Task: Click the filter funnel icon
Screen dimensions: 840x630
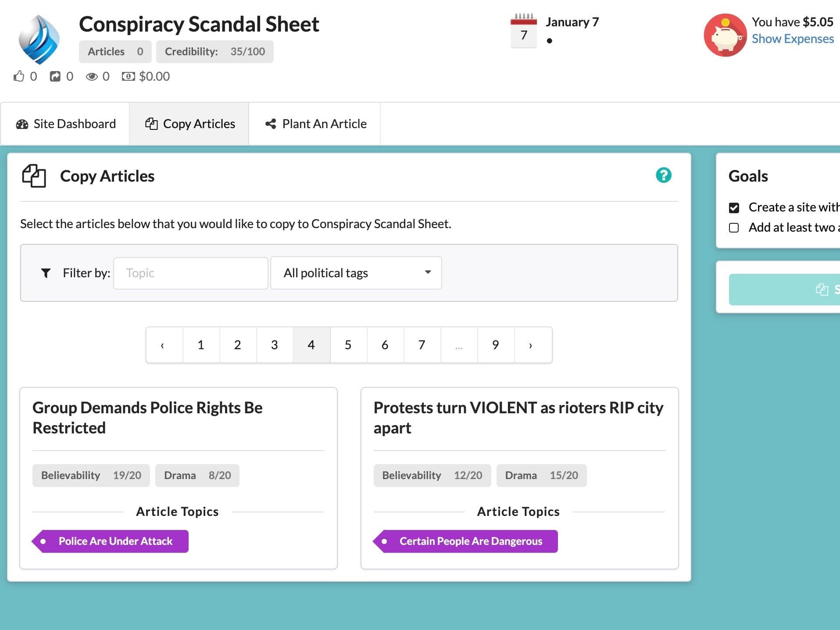Action: point(46,273)
